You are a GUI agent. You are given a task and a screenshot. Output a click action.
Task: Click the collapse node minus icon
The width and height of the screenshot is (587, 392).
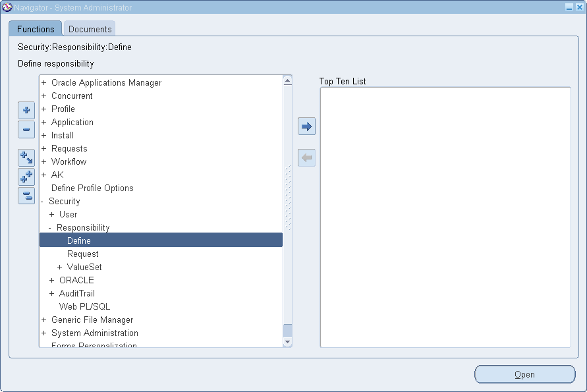26,129
